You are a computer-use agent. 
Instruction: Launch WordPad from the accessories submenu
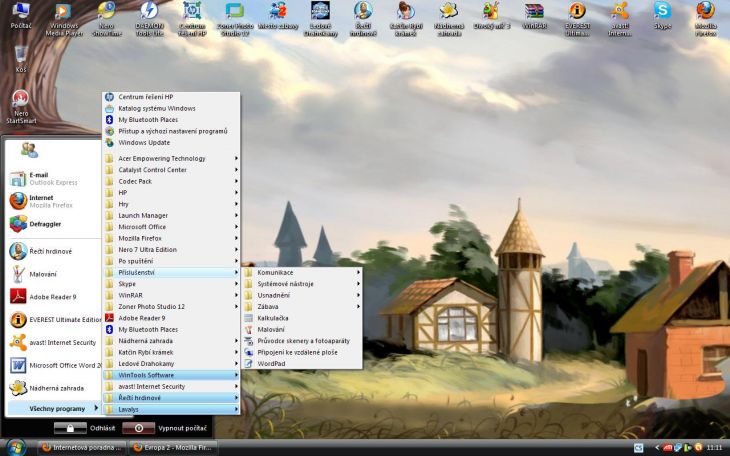[x=302, y=364]
